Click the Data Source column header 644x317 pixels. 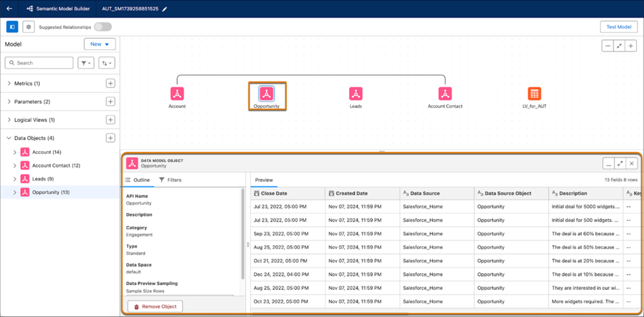tap(437, 193)
